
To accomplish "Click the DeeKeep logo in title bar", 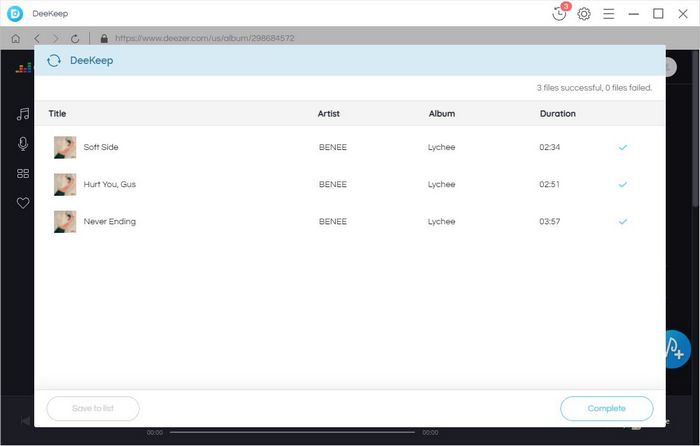I will coord(15,14).
